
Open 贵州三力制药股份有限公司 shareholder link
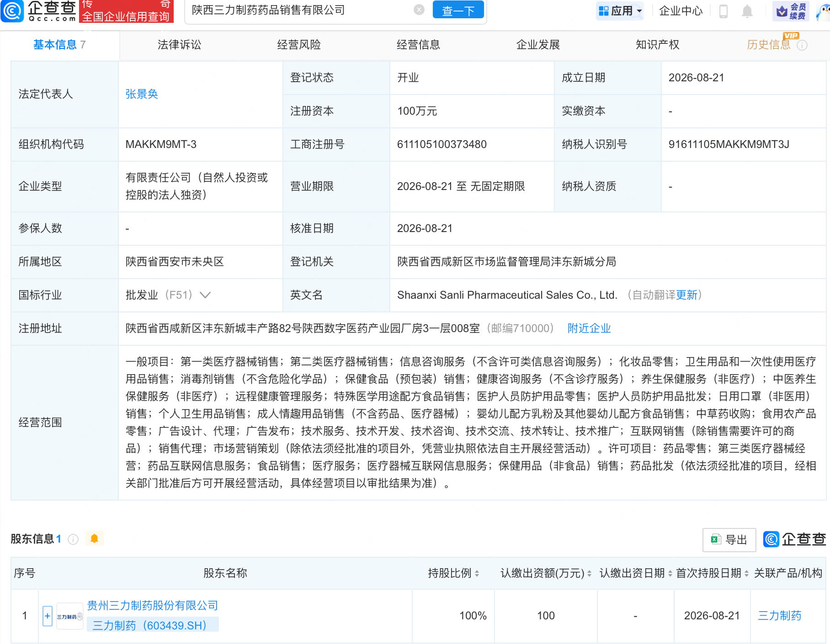153,606
